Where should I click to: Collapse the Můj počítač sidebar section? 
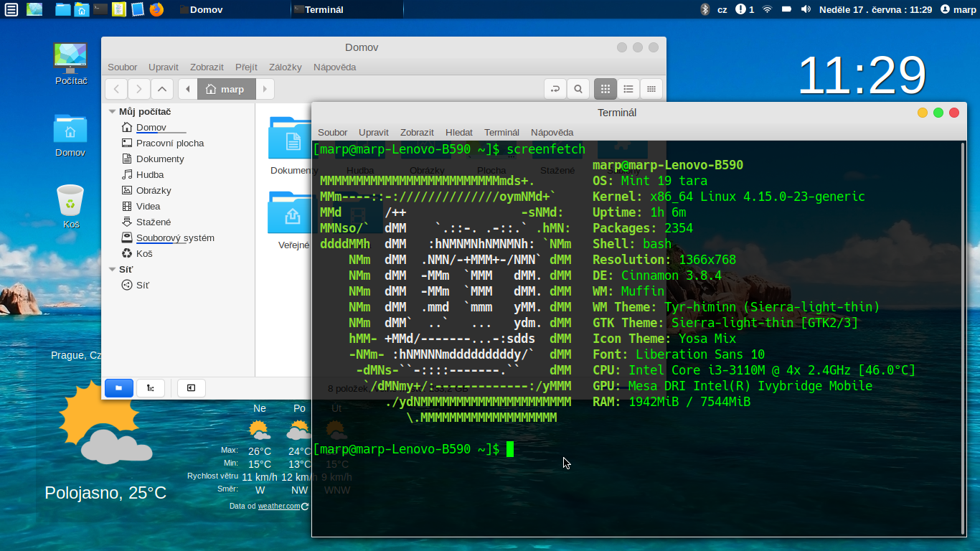pos(112,111)
